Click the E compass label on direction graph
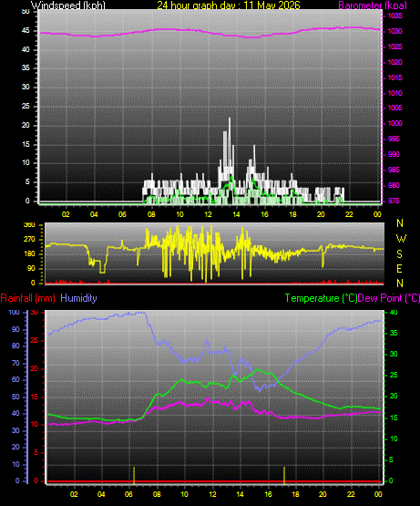This screenshot has width=420, height=506. pyautogui.click(x=399, y=268)
